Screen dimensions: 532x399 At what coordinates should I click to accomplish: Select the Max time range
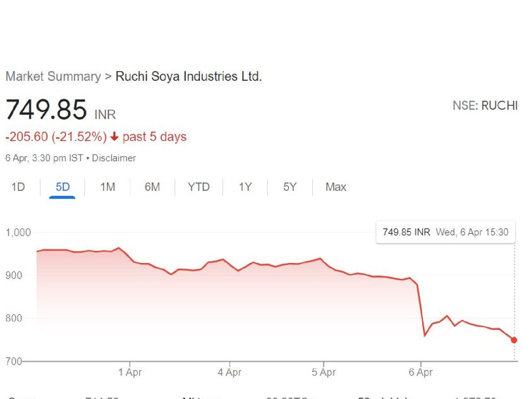[x=336, y=187]
